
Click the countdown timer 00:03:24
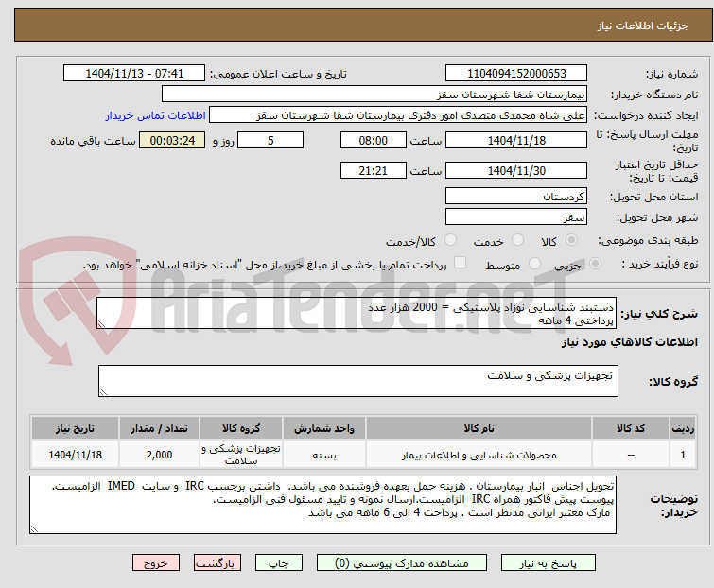tap(172, 140)
